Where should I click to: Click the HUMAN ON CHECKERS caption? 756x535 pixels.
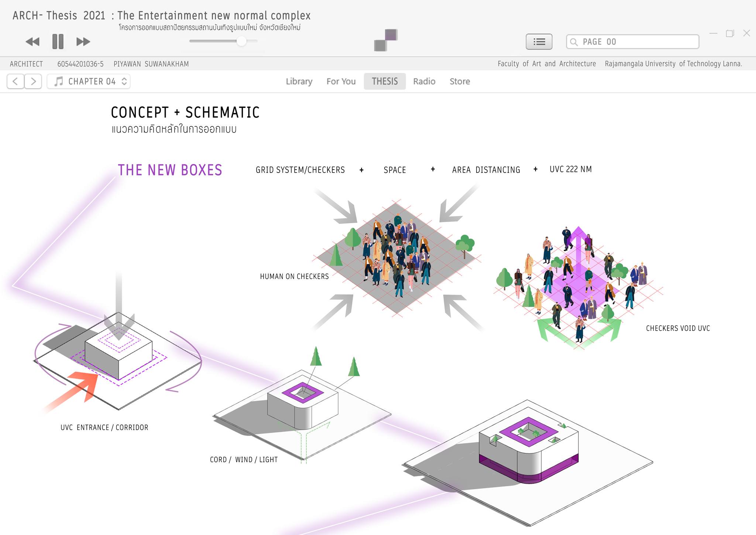pyautogui.click(x=294, y=276)
